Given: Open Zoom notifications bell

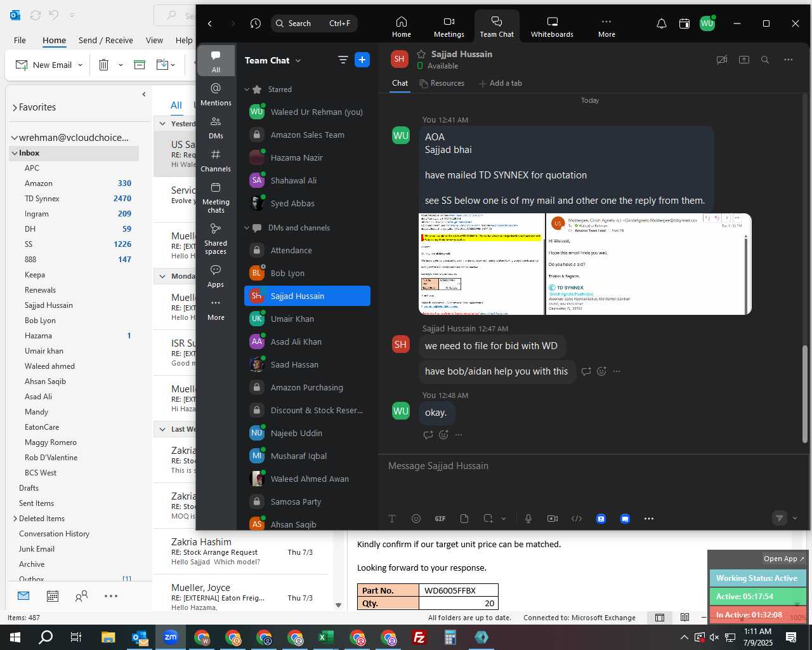Looking at the screenshot, I should tap(661, 23).
